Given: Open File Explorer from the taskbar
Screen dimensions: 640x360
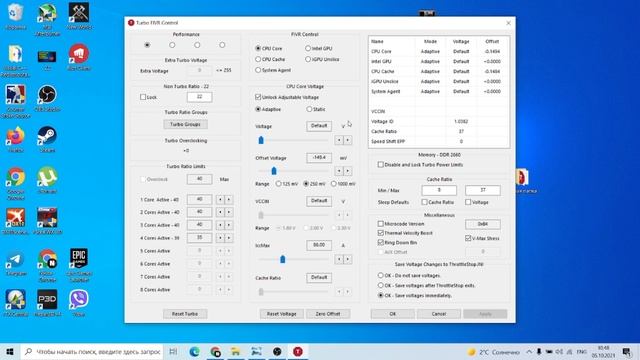Looking at the screenshot, I should [x=236, y=351].
